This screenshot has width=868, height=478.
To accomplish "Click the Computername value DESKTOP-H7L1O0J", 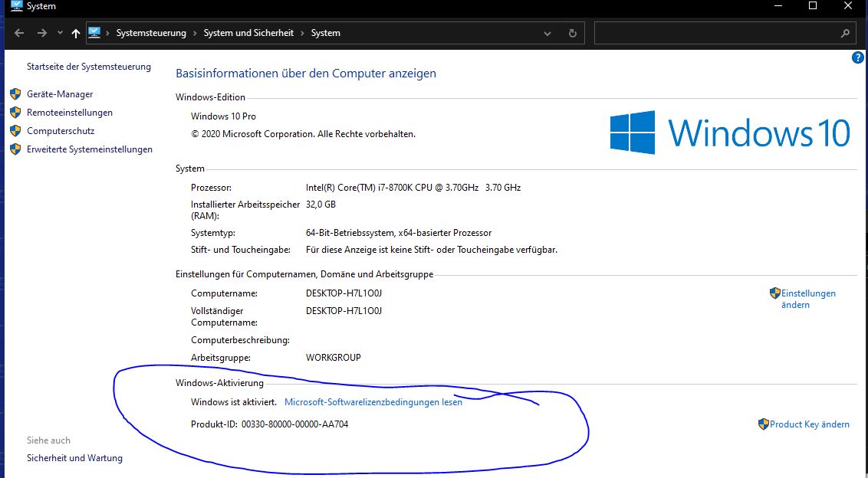I will coord(344,293).
